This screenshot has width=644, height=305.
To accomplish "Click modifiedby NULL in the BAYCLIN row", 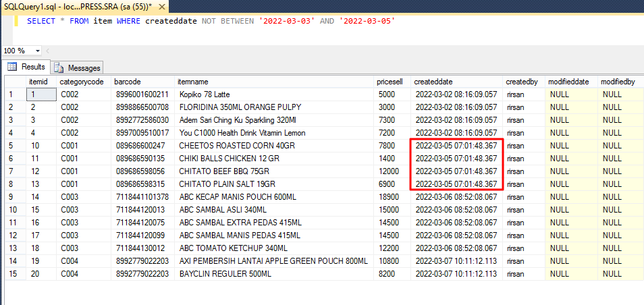I will (x=620, y=274).
